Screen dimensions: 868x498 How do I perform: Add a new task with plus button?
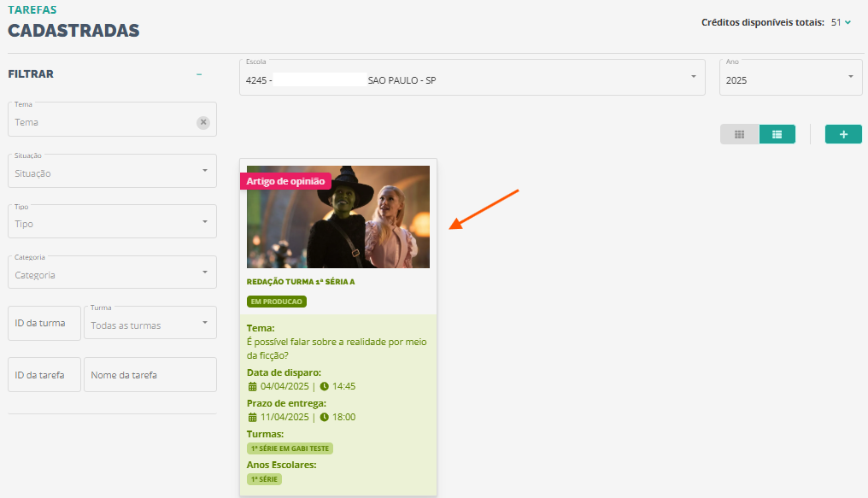point(843,134)
